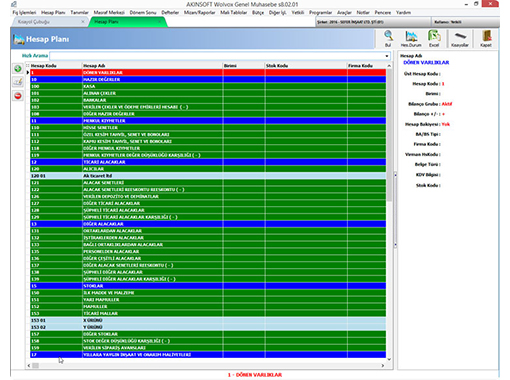Image resolution: width=510 pixels, height=380 pixels.
Task: Click the horizontal scrollbar left arrow
Action: coord(29,366)
